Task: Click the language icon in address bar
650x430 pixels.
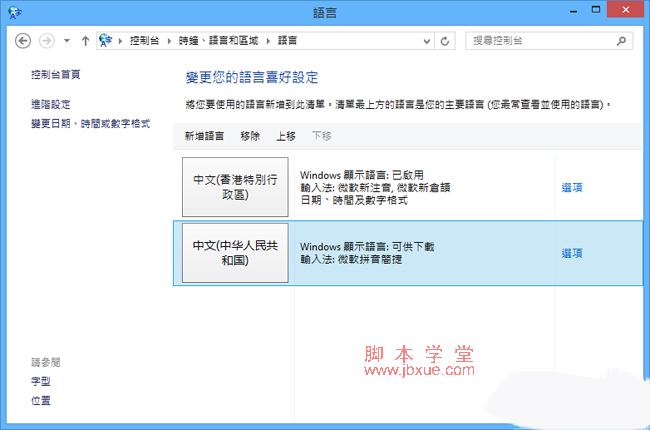Action: tap(106, 41)
